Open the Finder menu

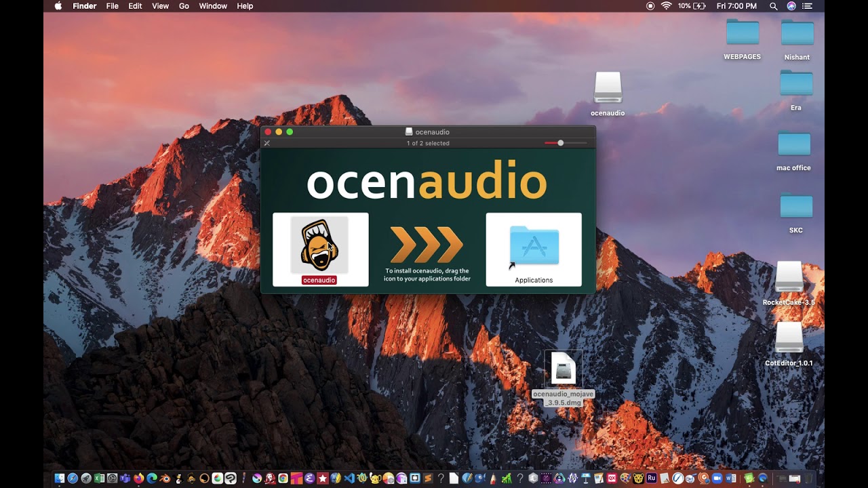tap(85, 6)
